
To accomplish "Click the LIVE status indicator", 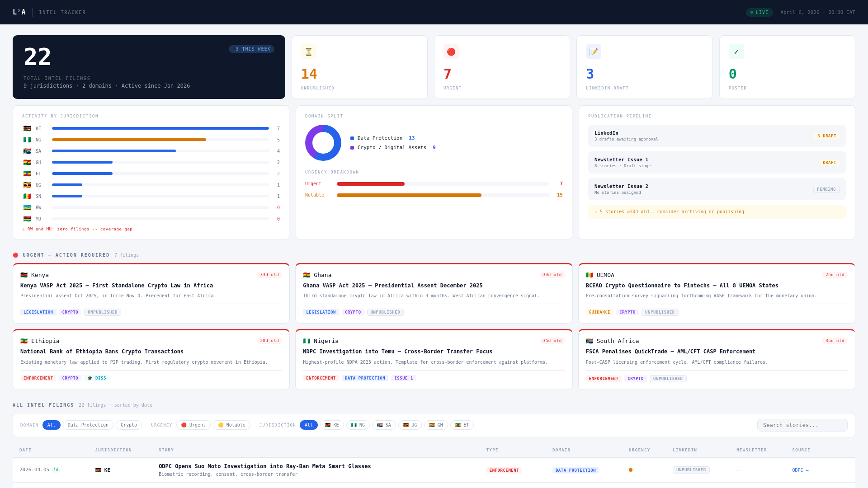I will [759, 12].
